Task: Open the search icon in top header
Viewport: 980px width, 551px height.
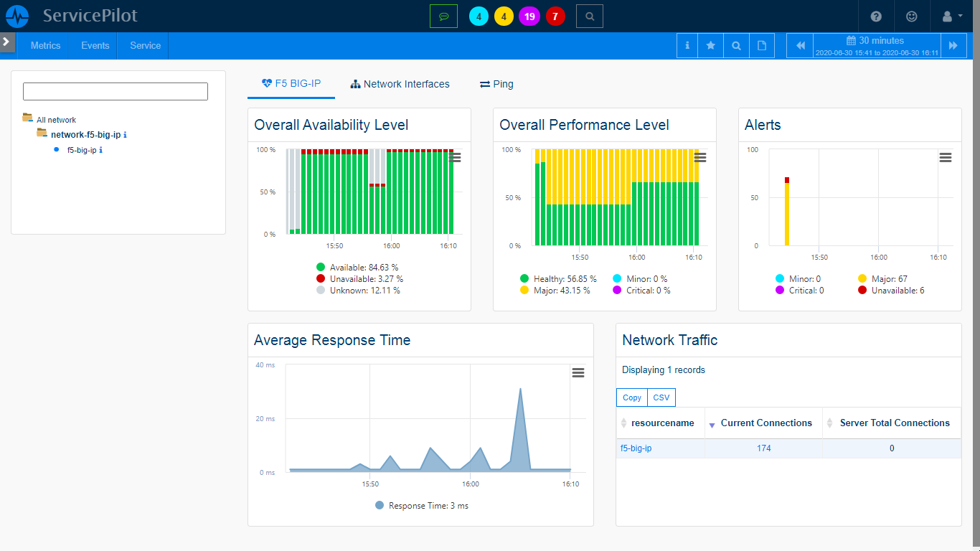Action: coord(589,16)
